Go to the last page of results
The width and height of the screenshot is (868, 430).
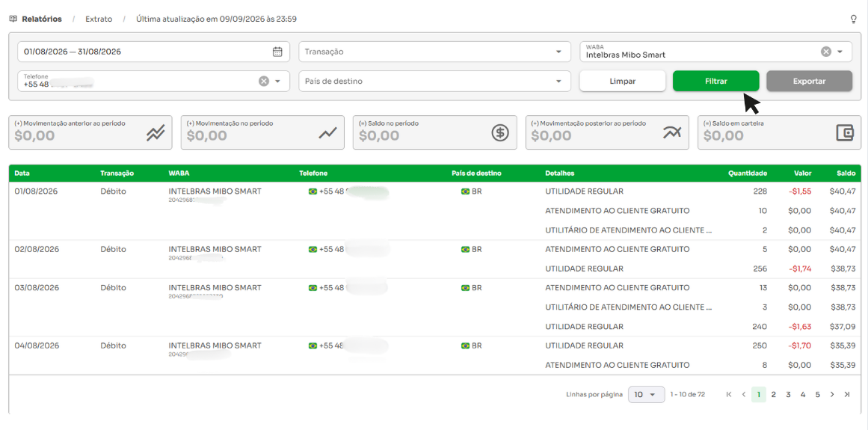point(847,395)
